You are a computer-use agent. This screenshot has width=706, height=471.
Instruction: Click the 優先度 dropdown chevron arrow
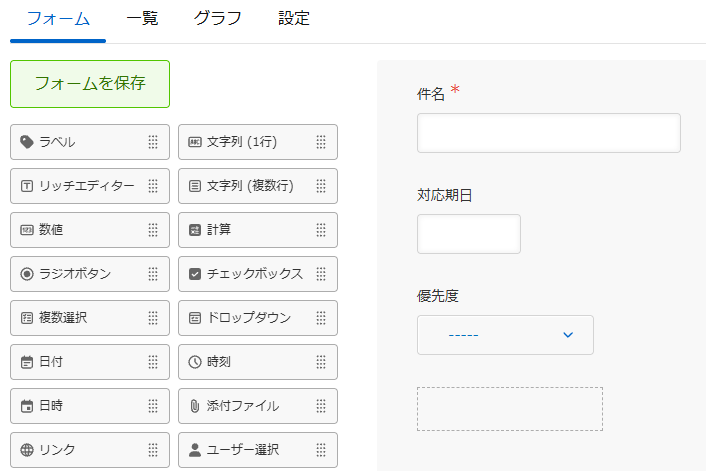click(568, 335)
